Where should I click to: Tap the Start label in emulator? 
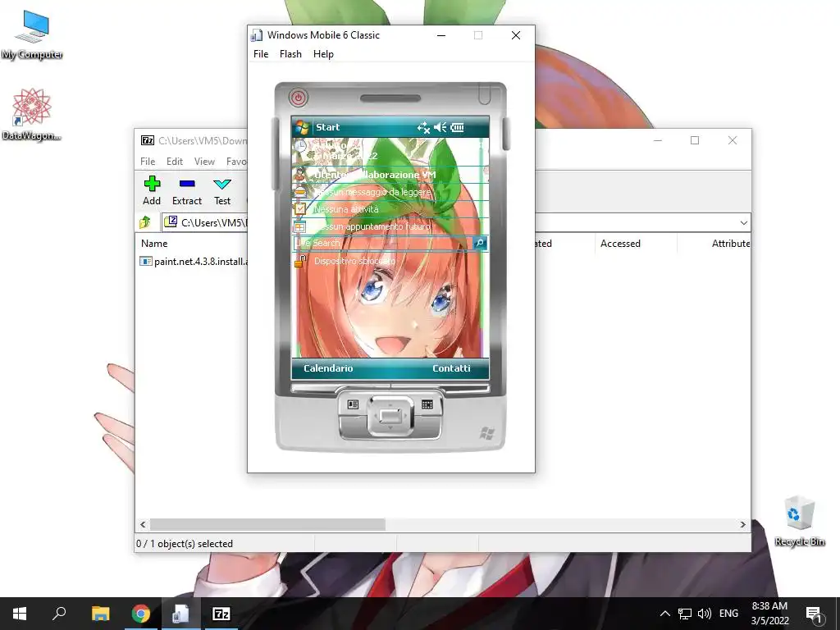click(327, 127)
